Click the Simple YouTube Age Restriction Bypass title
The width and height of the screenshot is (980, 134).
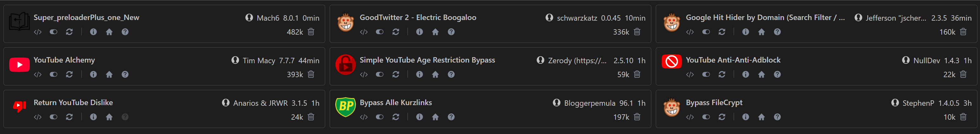click(x=427, y=60)
